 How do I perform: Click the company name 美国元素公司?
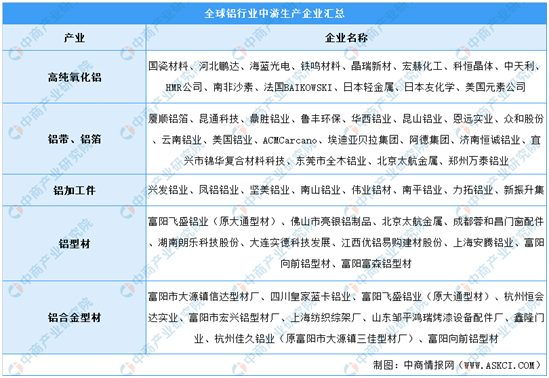click(x=495, y=87)
